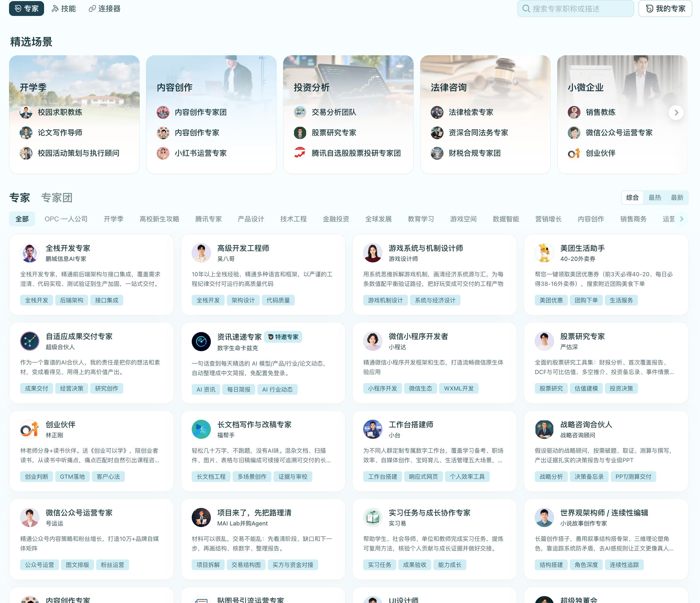Click the 世界观架构师 card avatar
Image resolution: width=700 pixels, height=603 pixels.
(x=544, y=517)
